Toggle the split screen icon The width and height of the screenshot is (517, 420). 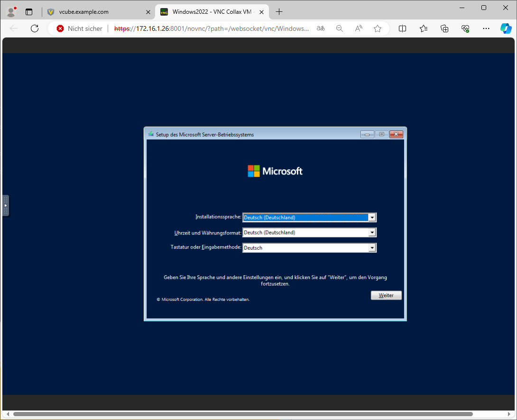(402, 28)
